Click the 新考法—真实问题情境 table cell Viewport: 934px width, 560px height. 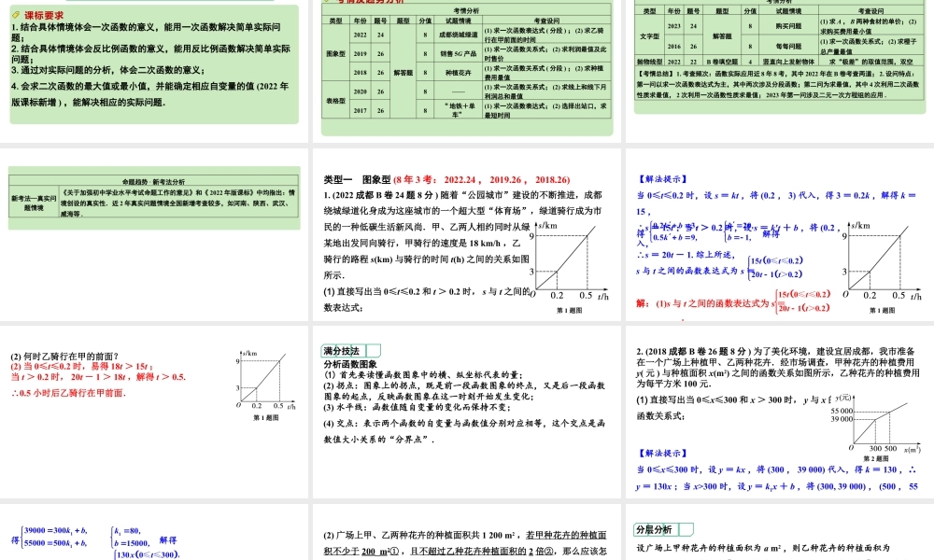33,196
